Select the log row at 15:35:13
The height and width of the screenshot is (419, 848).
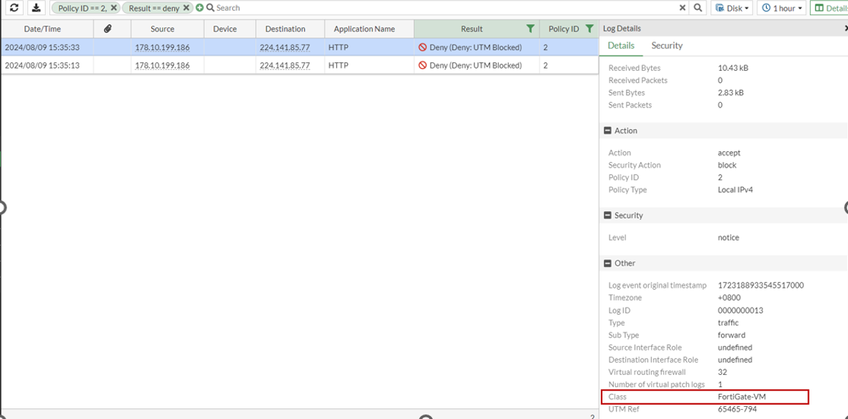300,65
